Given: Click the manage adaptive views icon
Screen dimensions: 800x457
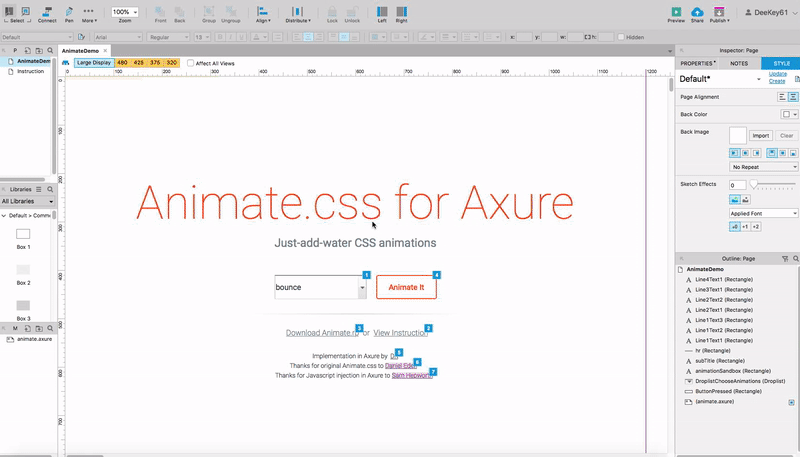Looking at the screenshot, I should (66, 63).
